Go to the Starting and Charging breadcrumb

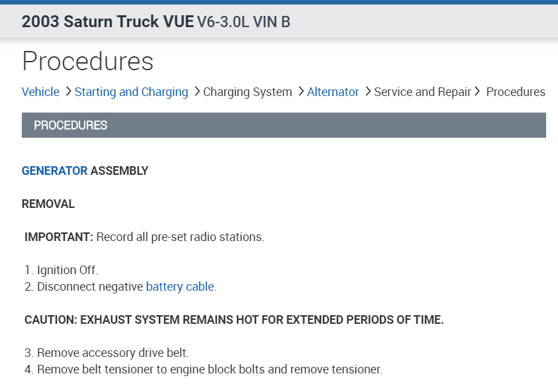pyautogui.click(x=131, y=92)
